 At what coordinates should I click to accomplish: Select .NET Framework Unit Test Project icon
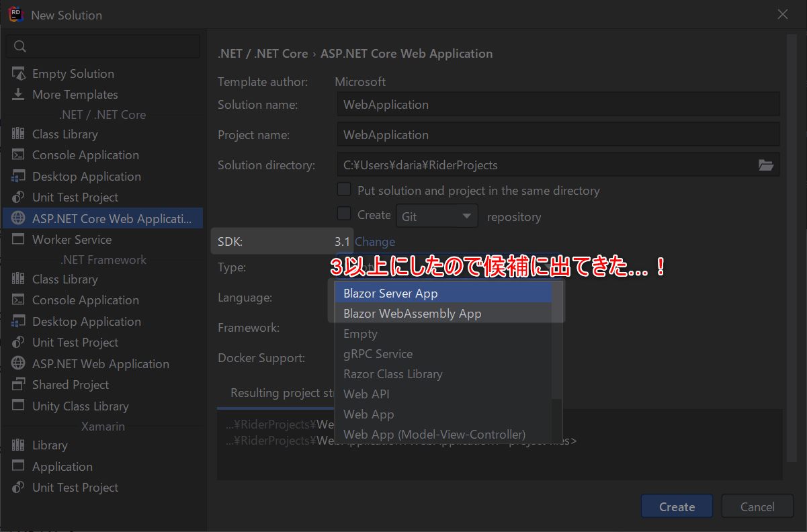coord(19,343)
